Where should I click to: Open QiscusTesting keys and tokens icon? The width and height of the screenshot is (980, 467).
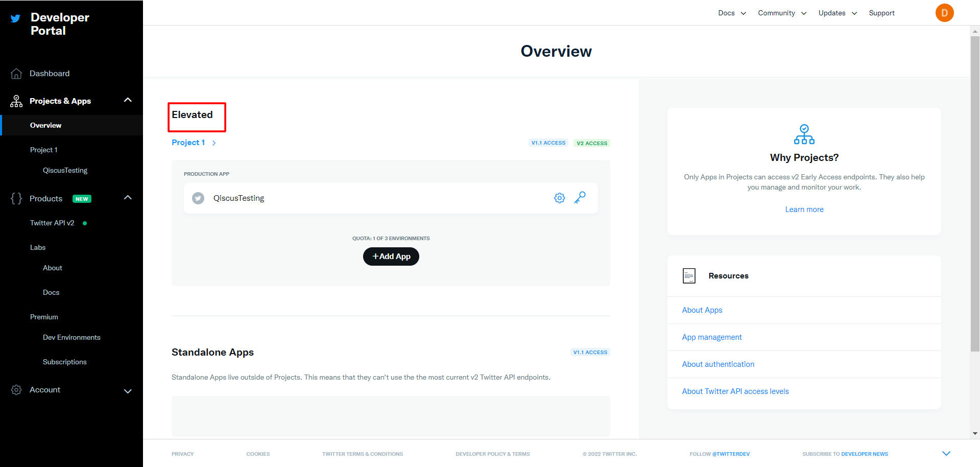tap(580, 198)
